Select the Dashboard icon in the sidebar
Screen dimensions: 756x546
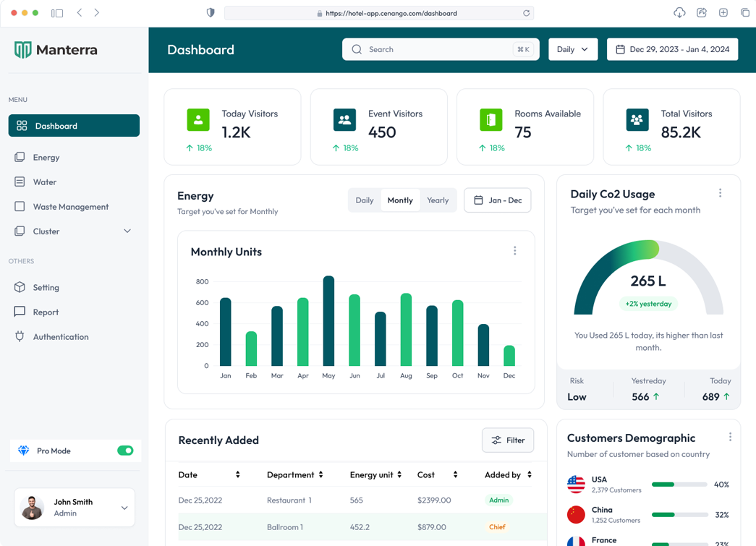pos(22,125)
